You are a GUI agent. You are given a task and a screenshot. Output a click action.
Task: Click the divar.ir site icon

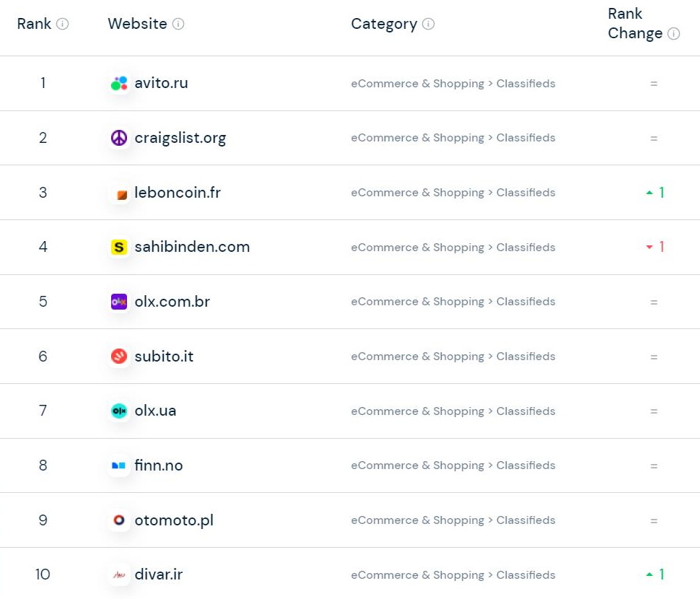point(119,575)
